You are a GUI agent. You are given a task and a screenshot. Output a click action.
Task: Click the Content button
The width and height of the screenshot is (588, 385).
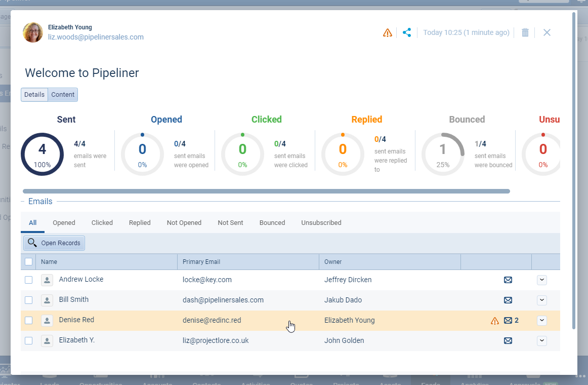tap(63, 95)
